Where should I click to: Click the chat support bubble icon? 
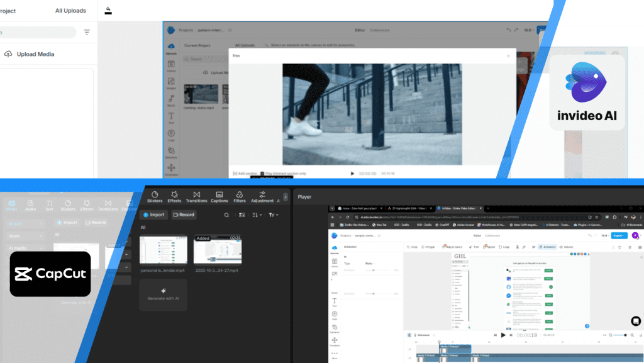tap(635, 321)
